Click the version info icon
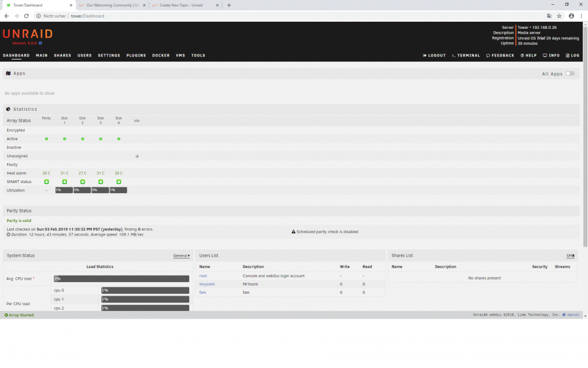The width and height of the screenshot is (588, 368). (x=41, y=43)
